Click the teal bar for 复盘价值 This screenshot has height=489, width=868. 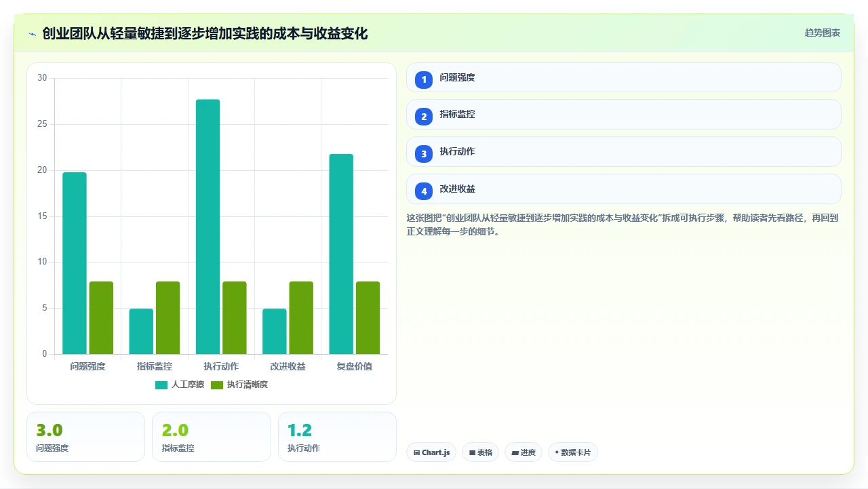pos(341,254)
